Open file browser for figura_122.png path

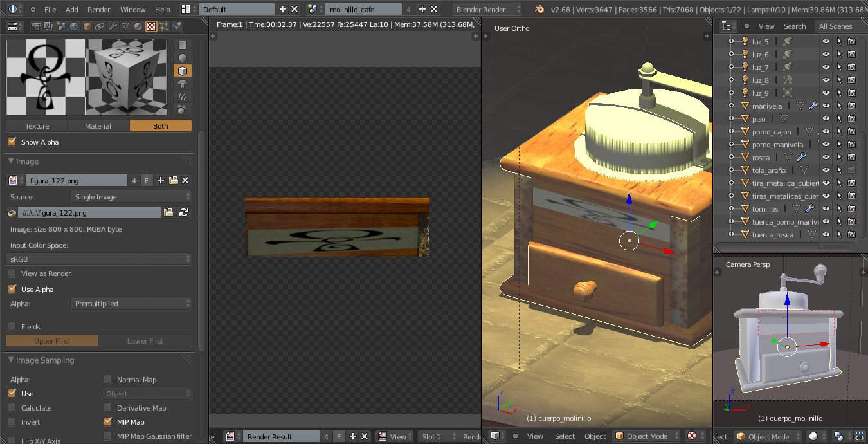(168, 212)
